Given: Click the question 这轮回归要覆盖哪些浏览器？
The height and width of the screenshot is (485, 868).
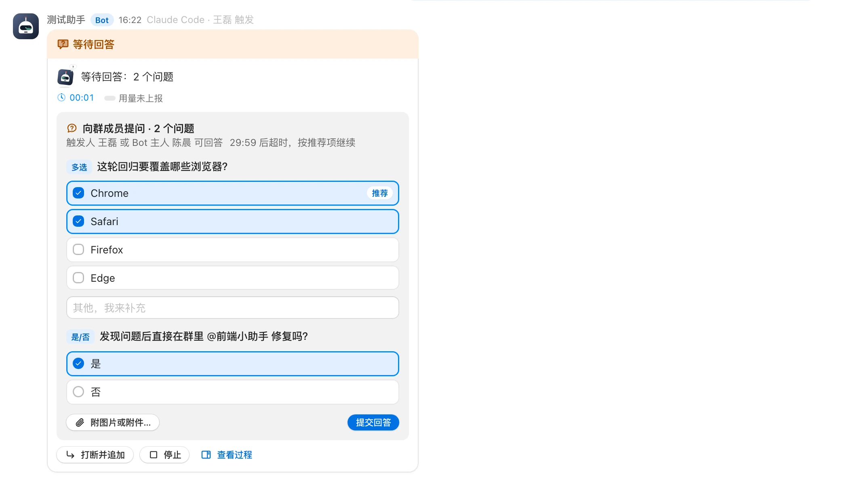Looking at the screenshot, I should [162, 167].
